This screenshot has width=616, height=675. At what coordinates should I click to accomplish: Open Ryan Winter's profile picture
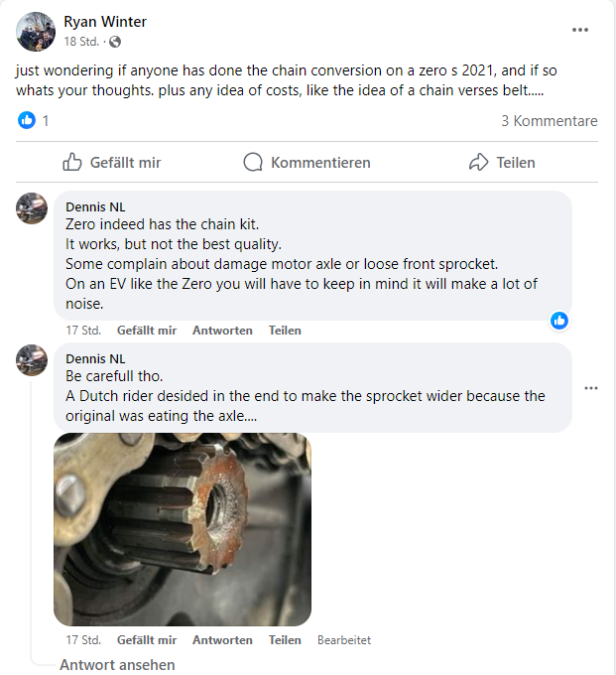[36, 32]
